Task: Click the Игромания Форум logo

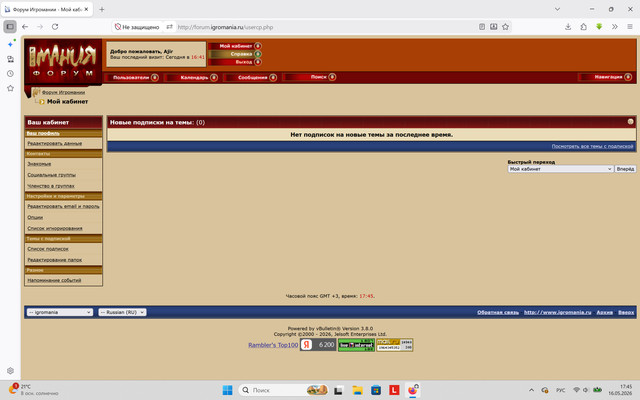Action: (63, 61)
